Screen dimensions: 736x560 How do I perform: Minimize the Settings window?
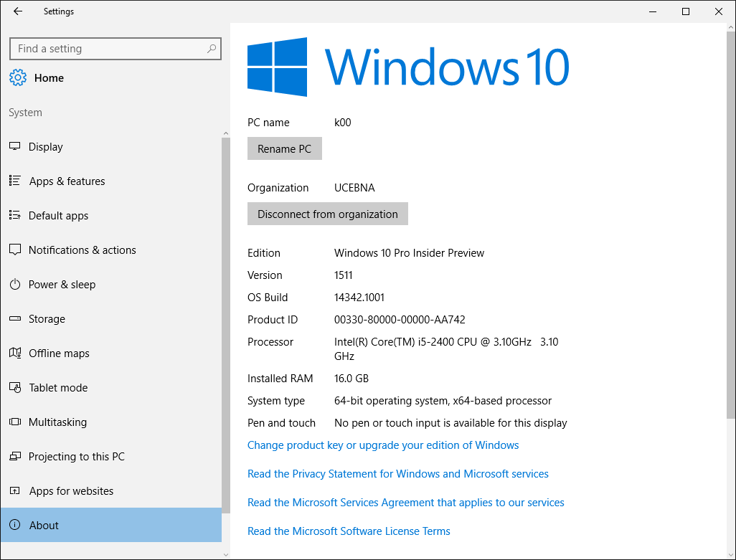pos(653,11)
